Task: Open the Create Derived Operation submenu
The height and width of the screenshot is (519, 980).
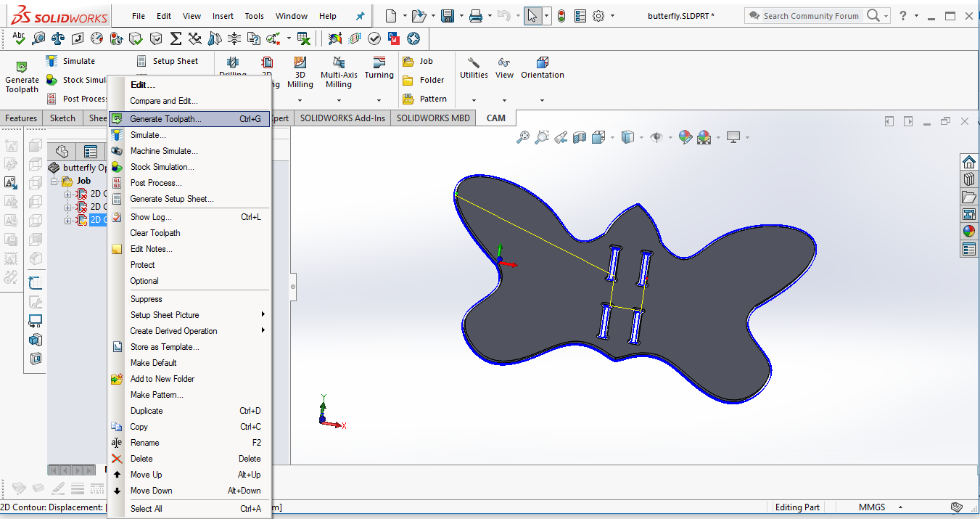Action: click(189, 331)
